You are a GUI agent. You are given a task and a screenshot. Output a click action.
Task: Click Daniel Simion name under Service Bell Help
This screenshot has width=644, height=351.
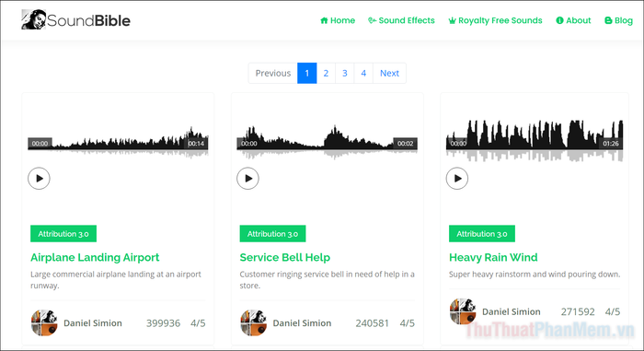pyautogui.click(x=303, y=323)
